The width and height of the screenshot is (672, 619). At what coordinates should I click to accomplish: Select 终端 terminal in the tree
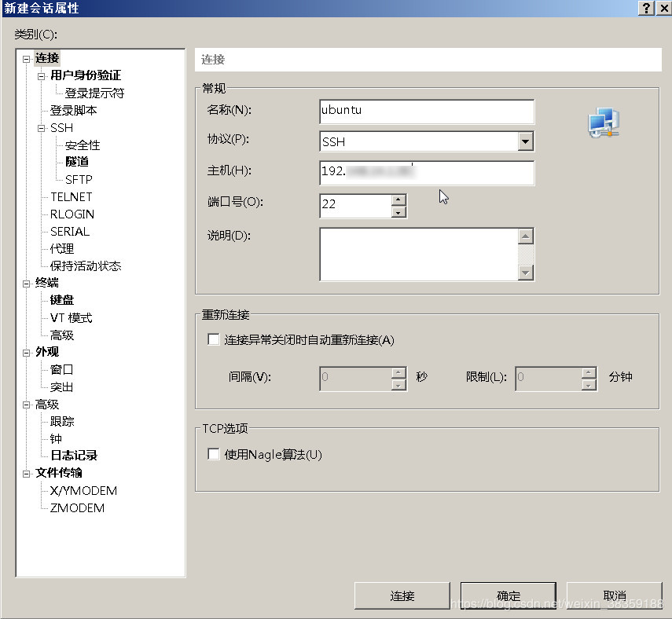[47, 283]
